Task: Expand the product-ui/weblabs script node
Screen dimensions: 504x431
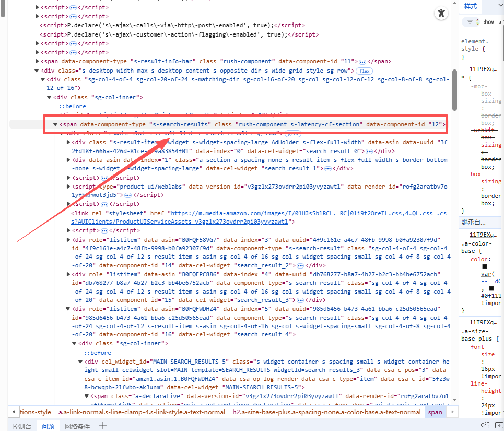Action: click(68, 187)
